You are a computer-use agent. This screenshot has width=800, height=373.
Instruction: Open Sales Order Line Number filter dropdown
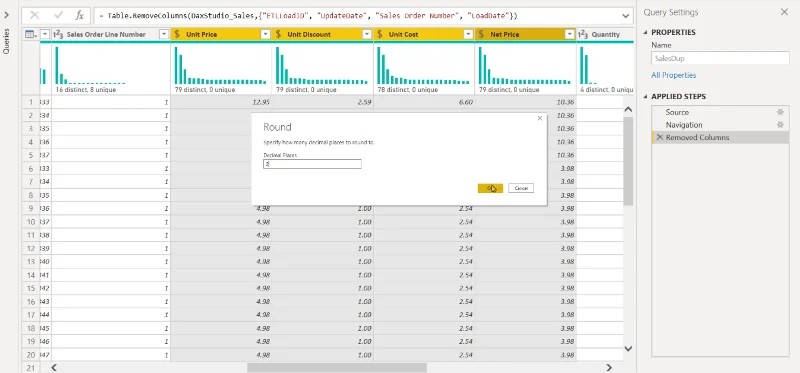[164, 34]
